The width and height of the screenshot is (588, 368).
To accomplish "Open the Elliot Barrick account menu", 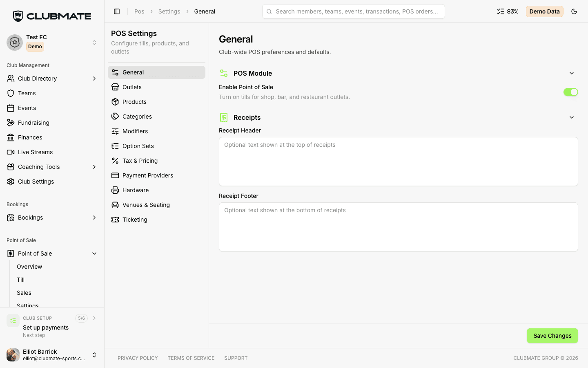I will [x=52, y=355].
